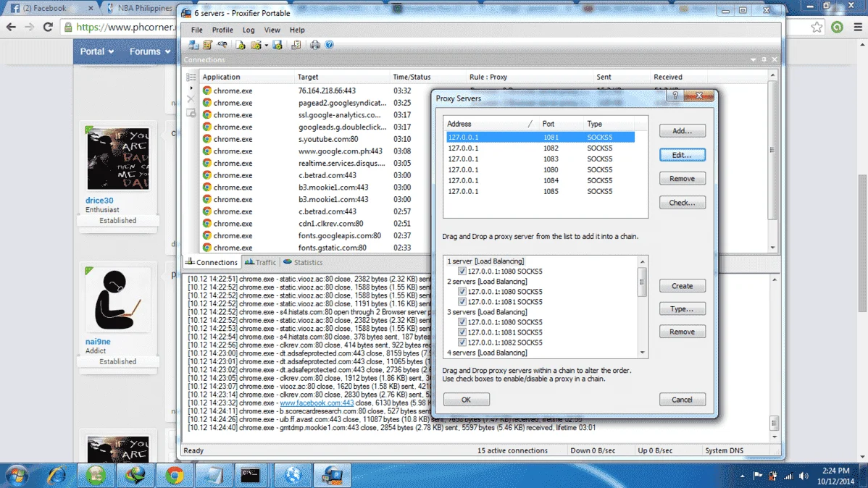Uncheck 127.0.0.1:1081 under 3 servers chain
The width and height of the screenshot is (868, 488).
(x=462, y=332)
